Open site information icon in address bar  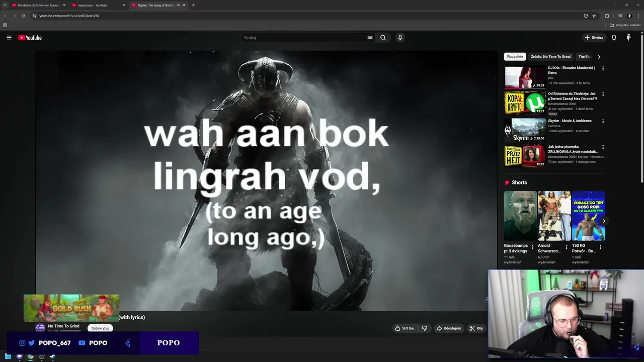point(34,16)
